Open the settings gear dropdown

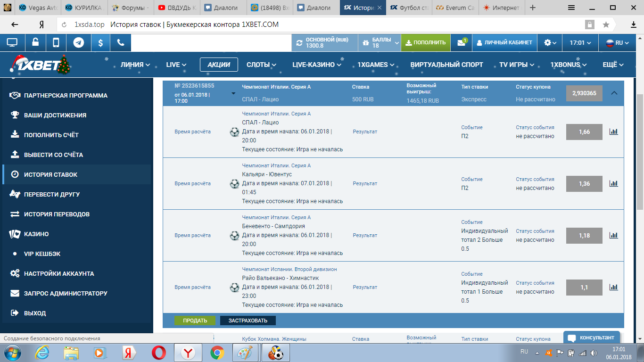click(550, 42)
